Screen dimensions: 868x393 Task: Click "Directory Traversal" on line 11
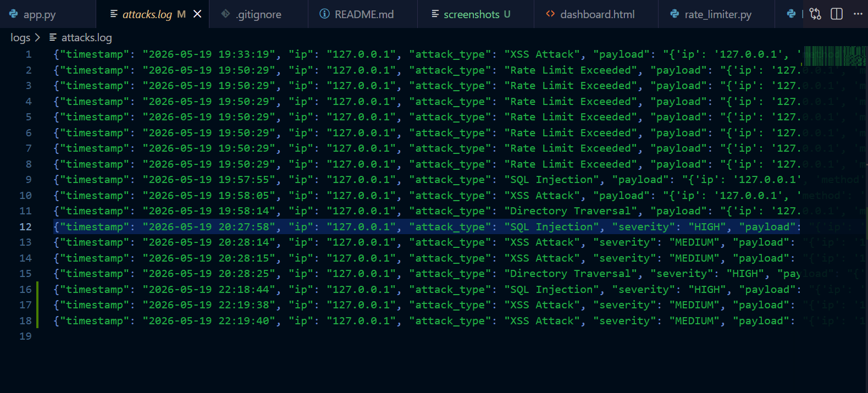coord(571,211)
